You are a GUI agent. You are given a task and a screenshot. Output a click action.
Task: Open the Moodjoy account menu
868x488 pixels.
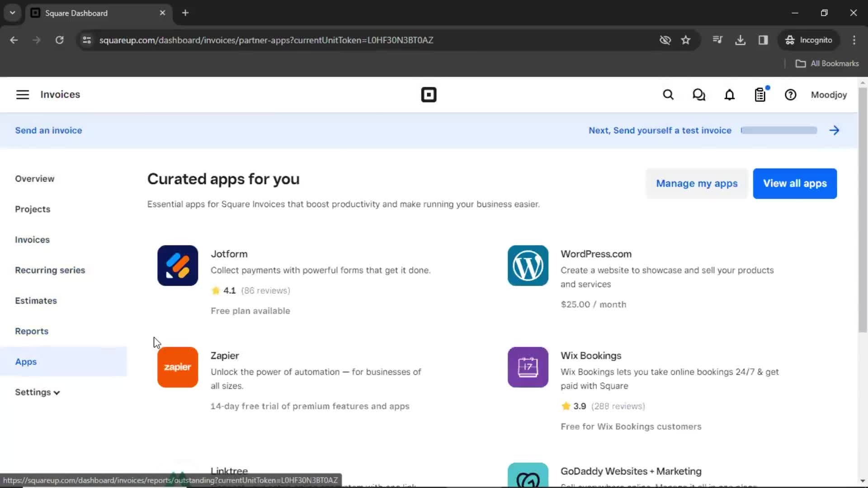829,95
